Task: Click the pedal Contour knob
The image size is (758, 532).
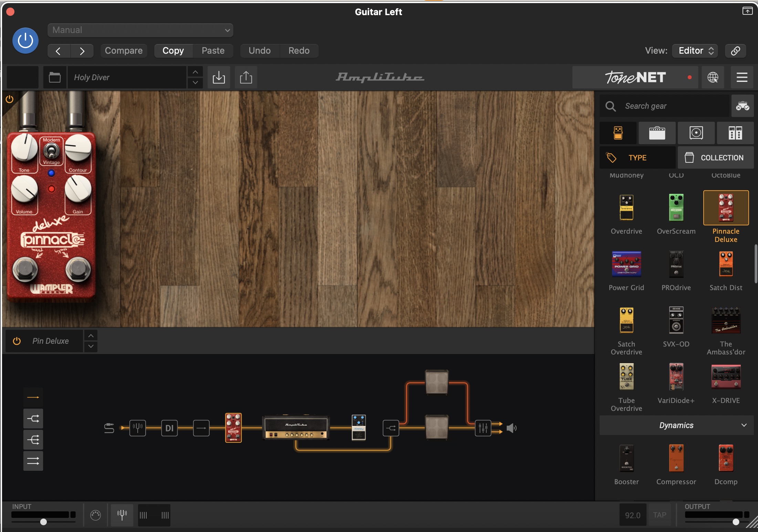Action: (78, 148)
